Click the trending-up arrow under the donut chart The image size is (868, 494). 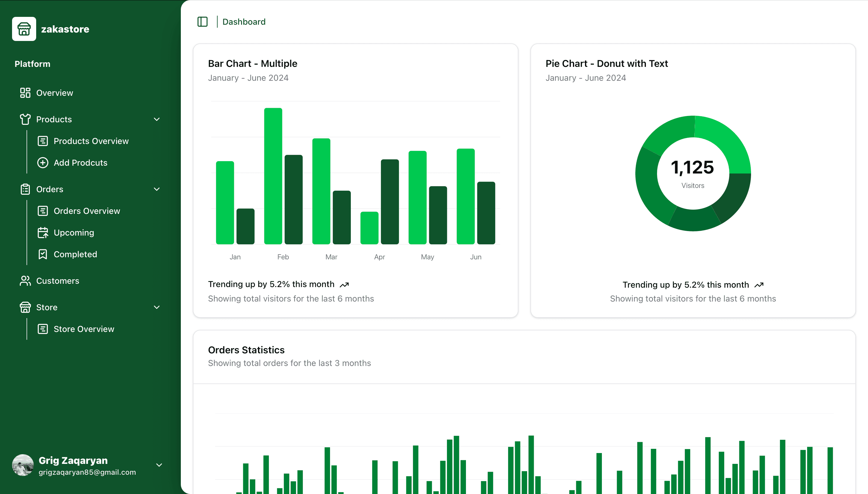click(759, 285)
